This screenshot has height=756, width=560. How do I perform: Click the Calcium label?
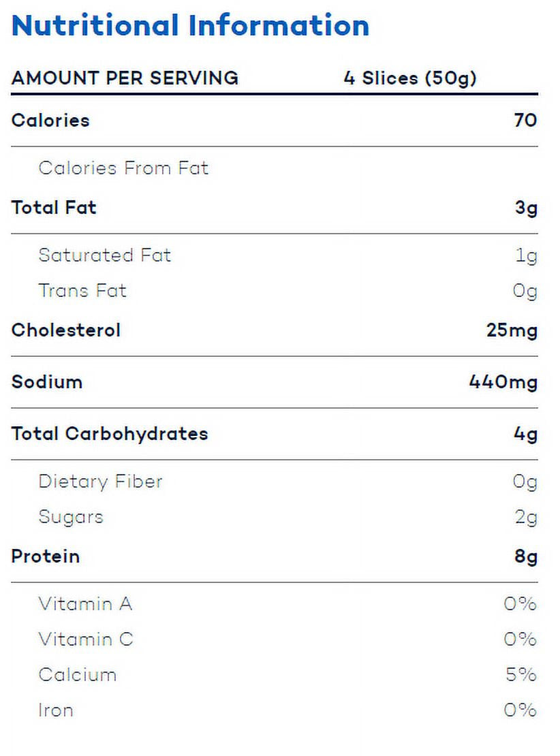tap(77, 675)
